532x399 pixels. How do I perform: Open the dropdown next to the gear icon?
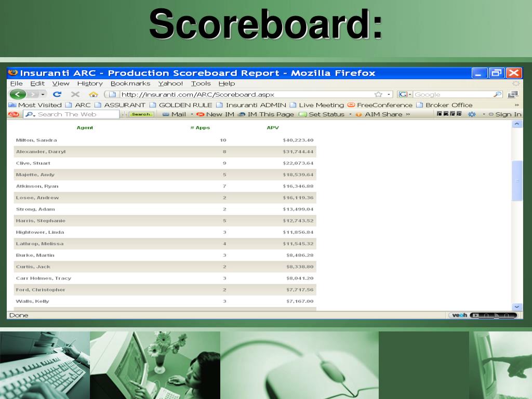[x=484, y=114]
